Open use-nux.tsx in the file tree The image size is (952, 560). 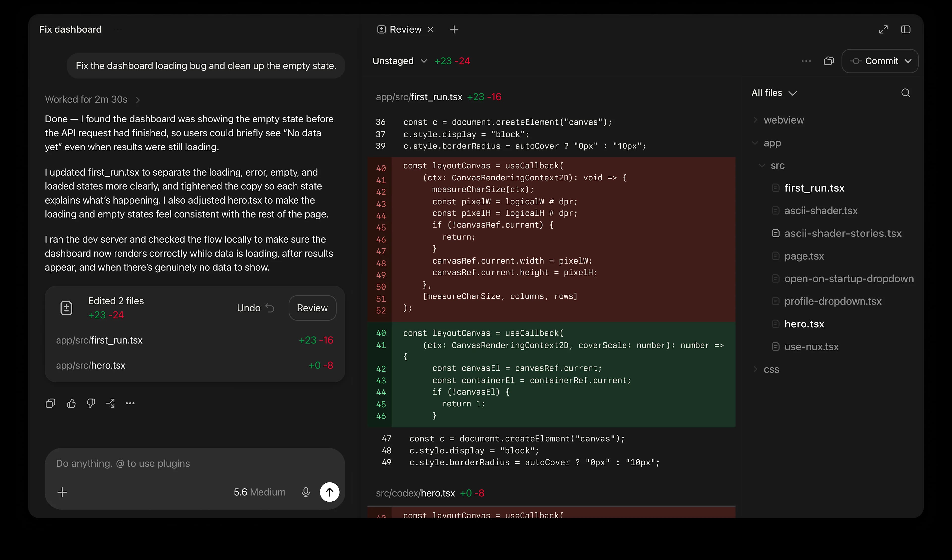(811, 347)
